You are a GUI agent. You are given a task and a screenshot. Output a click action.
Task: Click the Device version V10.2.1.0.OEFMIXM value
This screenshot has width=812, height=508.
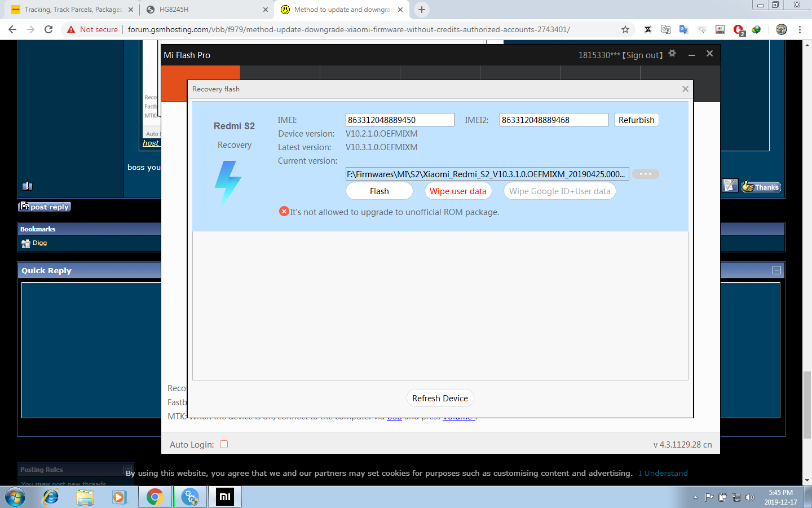click(x=382, y=134)
